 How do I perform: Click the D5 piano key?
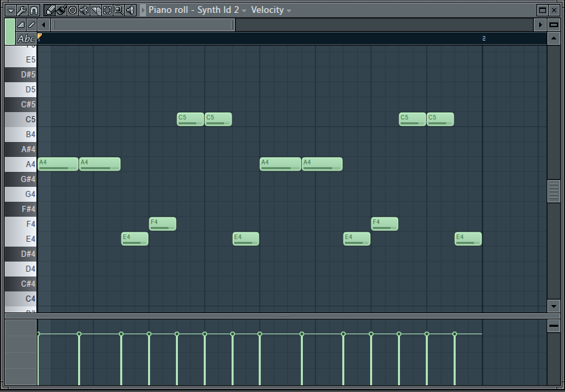tap(20, 90)
